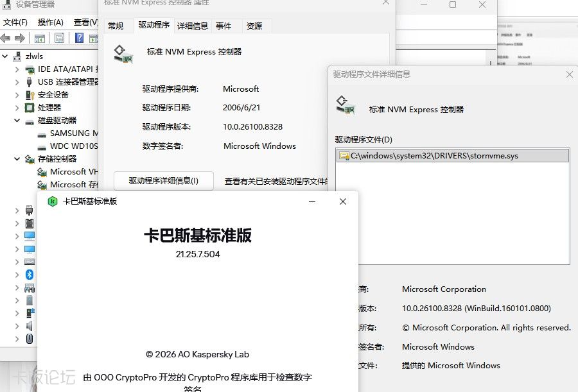
Task: Click the 驱动程序详细信息(I) button
Action: tap(164, 181)
